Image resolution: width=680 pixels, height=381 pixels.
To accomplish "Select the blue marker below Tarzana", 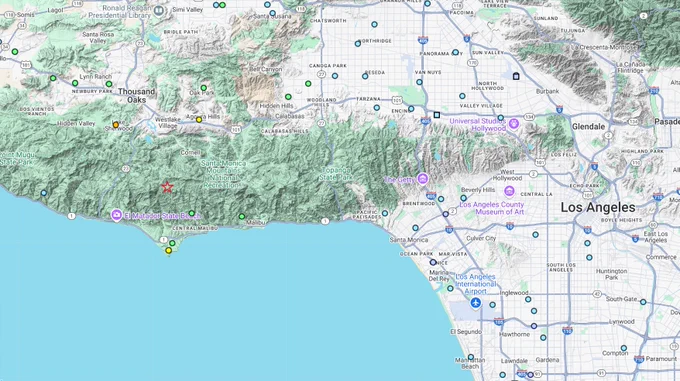I will click(376, 107).
